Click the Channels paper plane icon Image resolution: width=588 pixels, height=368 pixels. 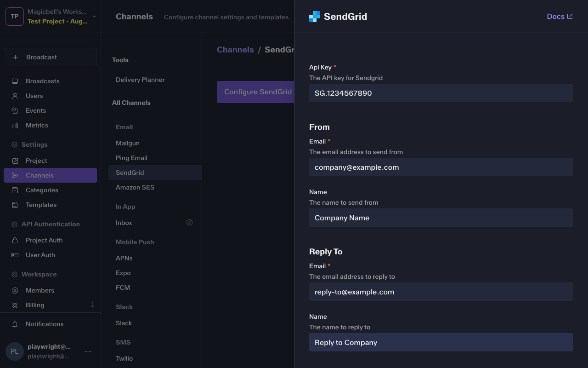click(x=15, y=175)
